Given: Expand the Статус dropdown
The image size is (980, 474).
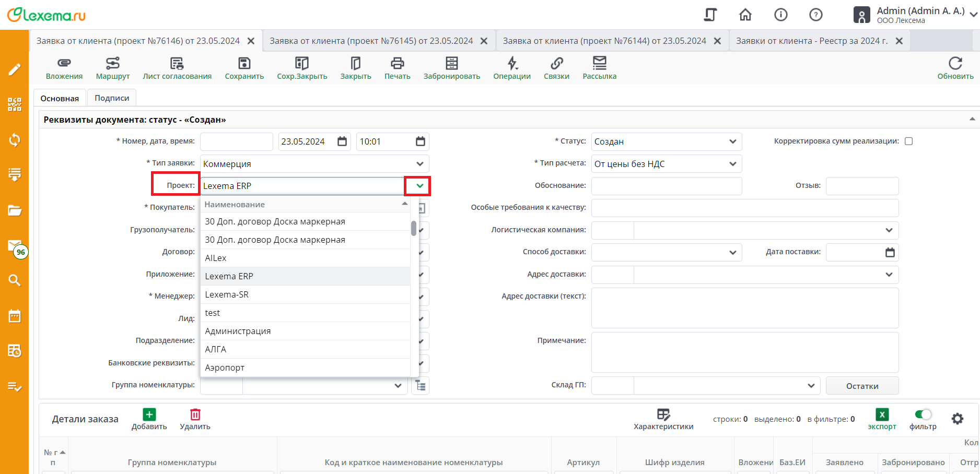Looking at the screenshot, I should [x=732, y=141].
